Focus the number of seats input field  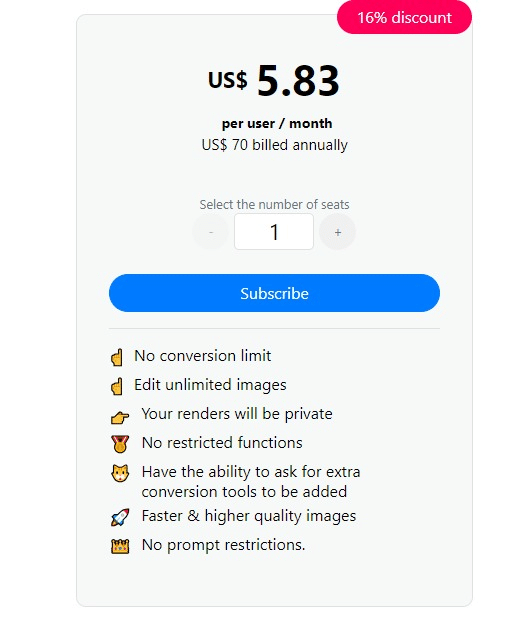click(x=274, y=232)
